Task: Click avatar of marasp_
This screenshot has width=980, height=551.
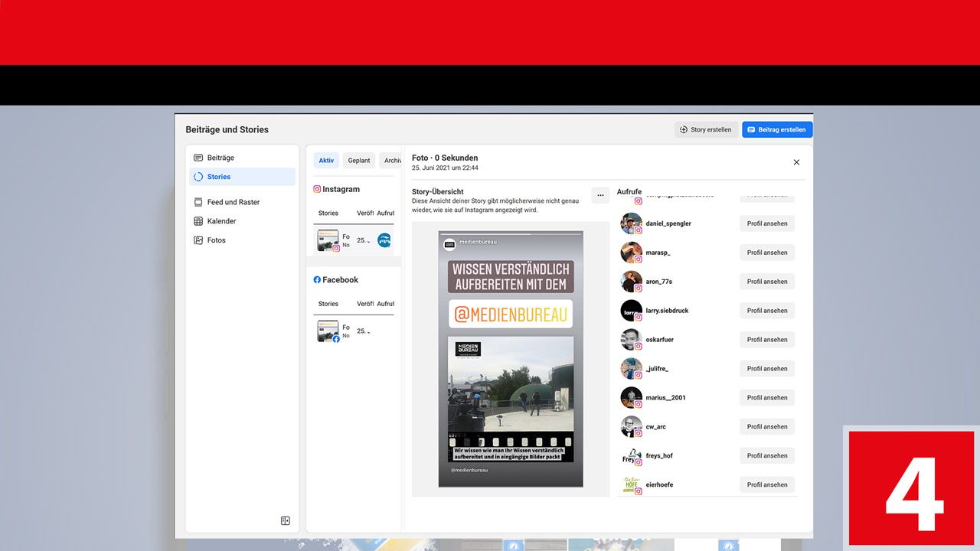Action: pos(631,252)
